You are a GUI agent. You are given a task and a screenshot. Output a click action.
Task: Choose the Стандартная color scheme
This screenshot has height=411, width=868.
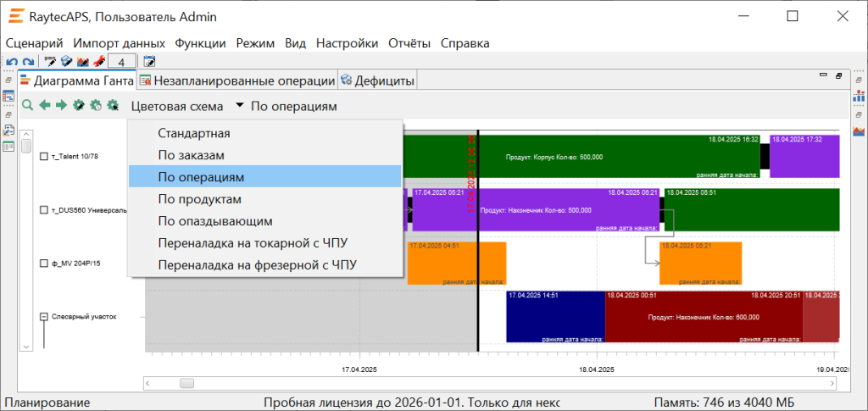[264, 133]
